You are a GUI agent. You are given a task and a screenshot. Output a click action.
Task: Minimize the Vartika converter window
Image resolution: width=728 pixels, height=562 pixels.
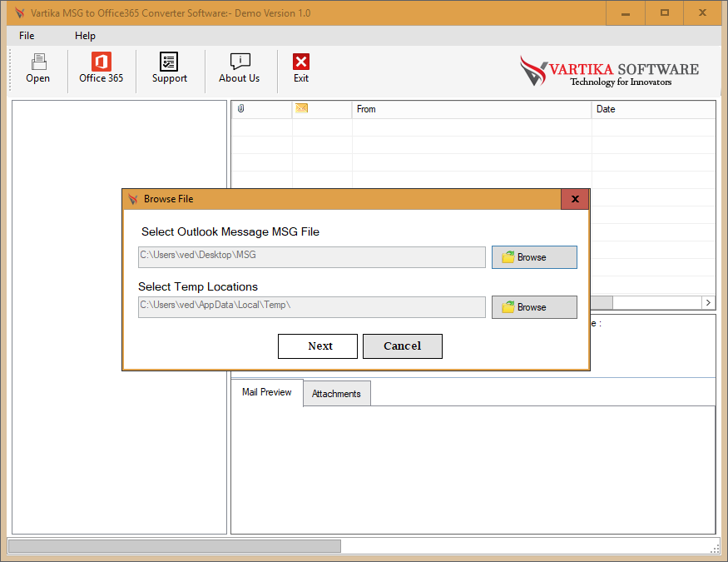tap(626, 13)
